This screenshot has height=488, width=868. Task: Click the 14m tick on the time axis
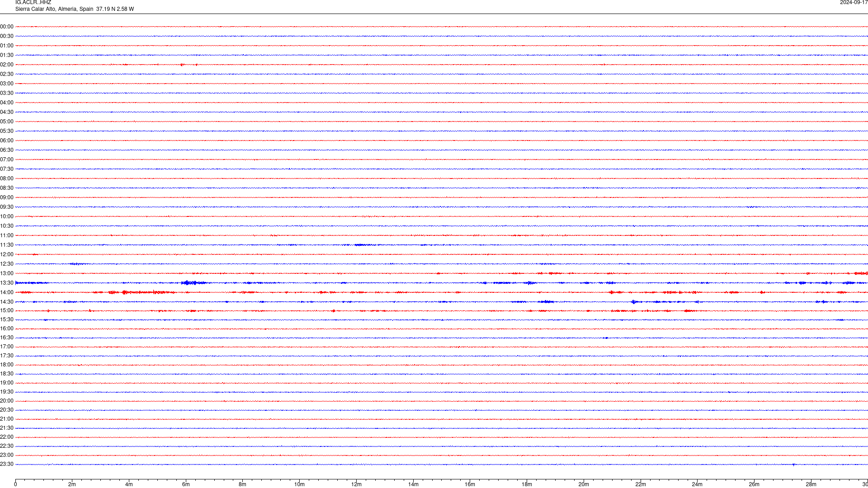point(413,484)
